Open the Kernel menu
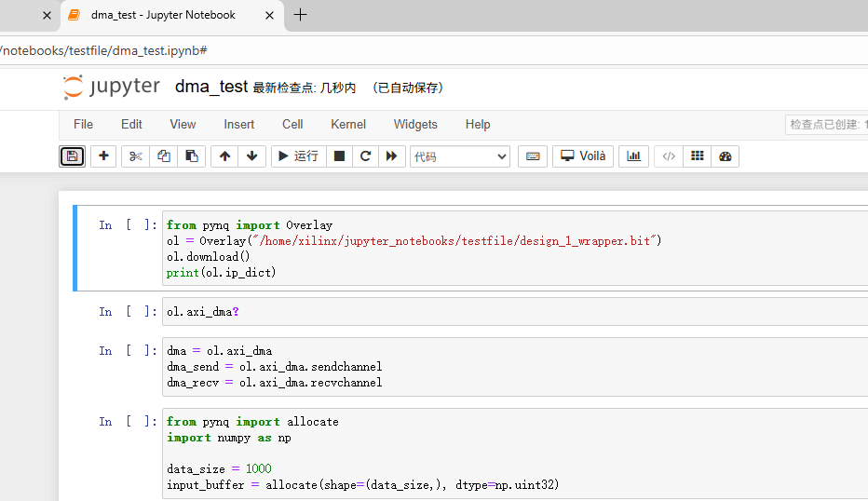868x501 pixels. (348, 124)
